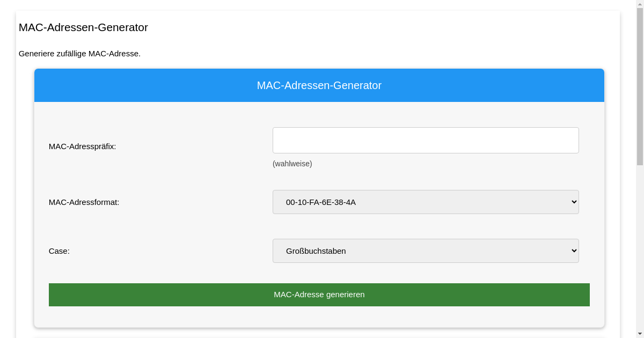The image size is (644, 338).
Task: Click the Generiere zufällige MAC-Adresse text
Action: [79, 54]
